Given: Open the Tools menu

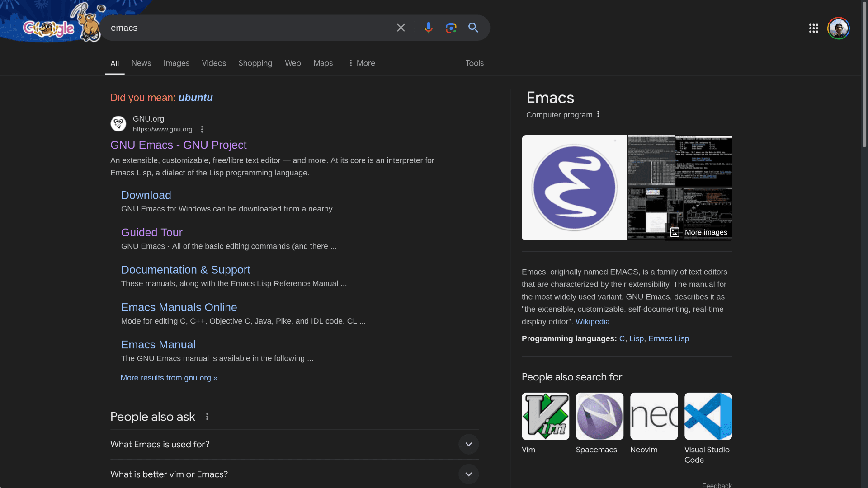Looking at the screenshot, I should [x=474, y=63].
